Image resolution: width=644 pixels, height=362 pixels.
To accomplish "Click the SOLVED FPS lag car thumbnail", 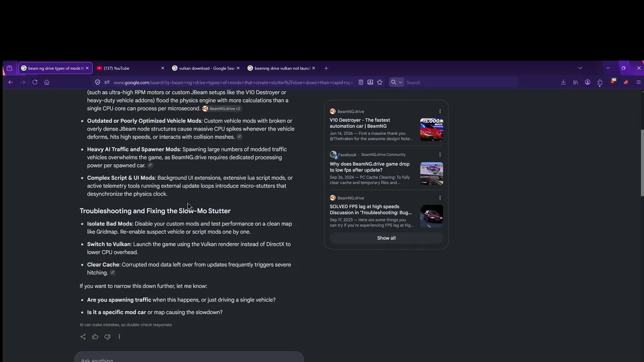I will coord(432,216).
